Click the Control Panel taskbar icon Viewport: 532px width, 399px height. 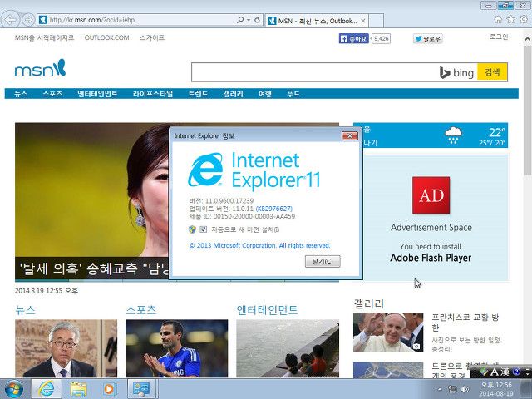(141, 389)
